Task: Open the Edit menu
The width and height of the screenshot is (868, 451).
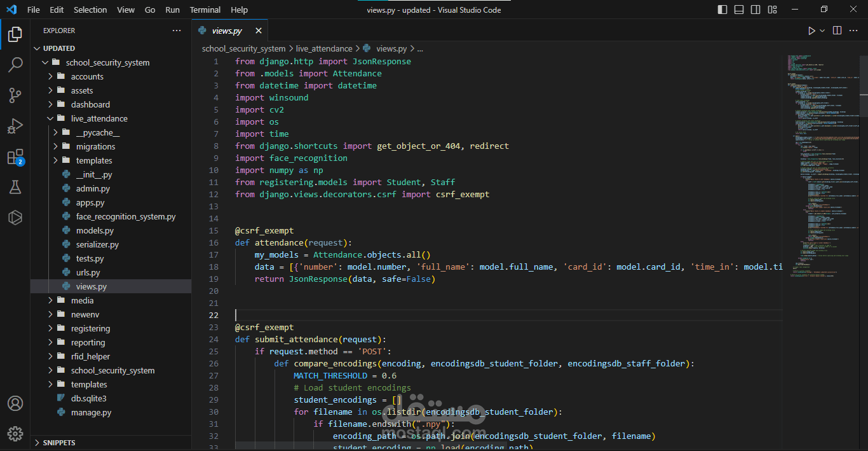Action: tap(57, 10)
